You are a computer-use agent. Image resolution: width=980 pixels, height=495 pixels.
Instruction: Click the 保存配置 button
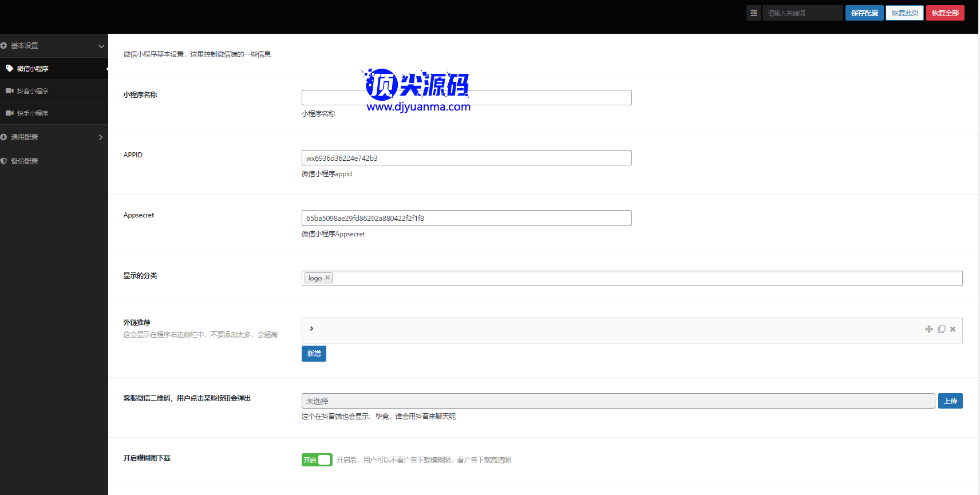pos(864,13)
